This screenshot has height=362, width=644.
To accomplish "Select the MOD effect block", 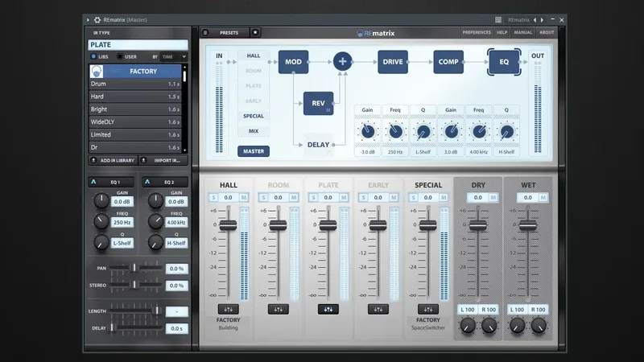I will 293,62.
